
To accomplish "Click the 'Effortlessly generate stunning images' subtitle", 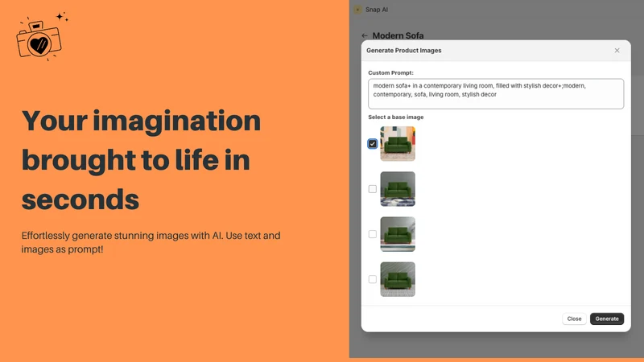I will (x=151, y=242).
